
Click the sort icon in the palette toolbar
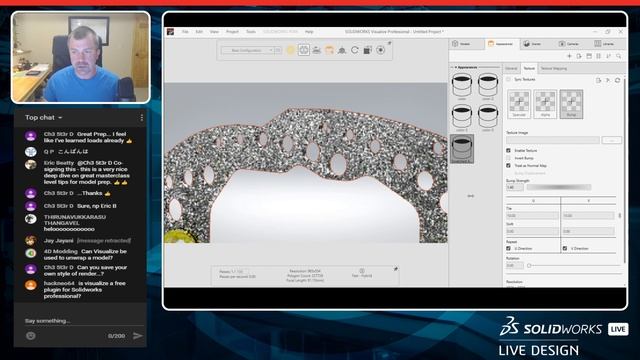[x=609, y=56]
